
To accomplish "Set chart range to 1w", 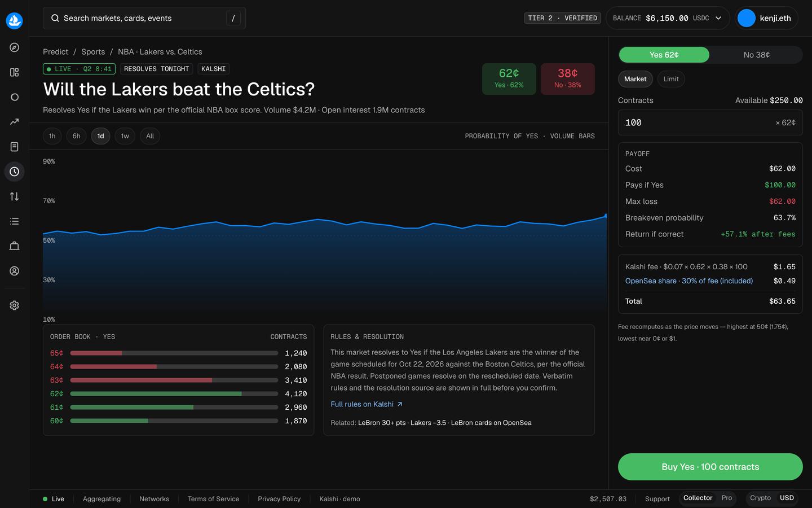I will (125, 136).
